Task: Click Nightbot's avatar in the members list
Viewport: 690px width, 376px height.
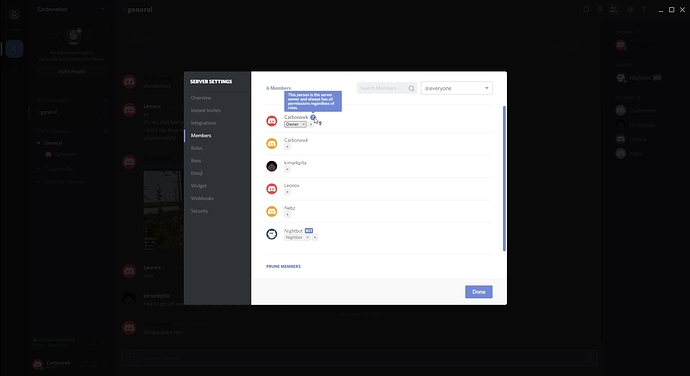Action: (272, 234)
